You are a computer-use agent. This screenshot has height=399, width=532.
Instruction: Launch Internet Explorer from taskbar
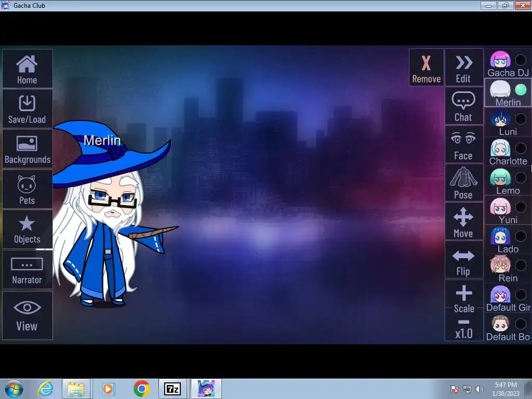(45, 389)
